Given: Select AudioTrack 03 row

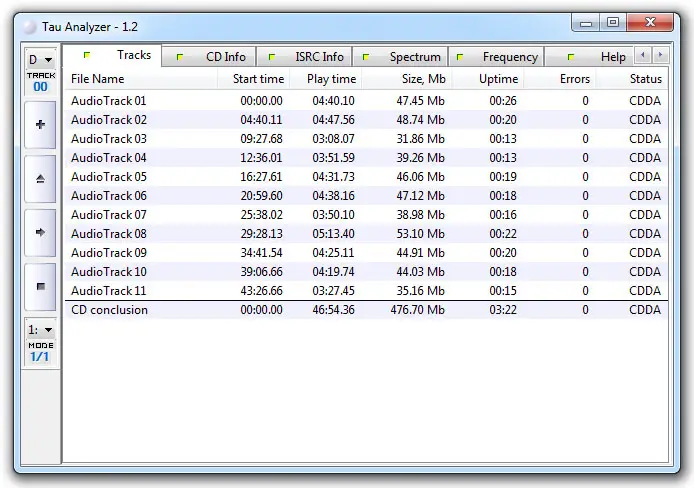Looking at the screenshot, I should 366,139.
